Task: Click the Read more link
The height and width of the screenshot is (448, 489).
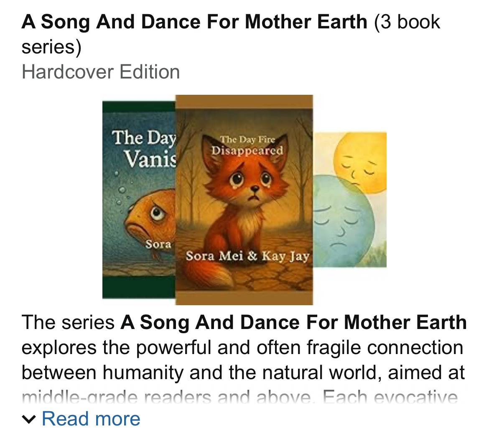Action: click(91, 419)
